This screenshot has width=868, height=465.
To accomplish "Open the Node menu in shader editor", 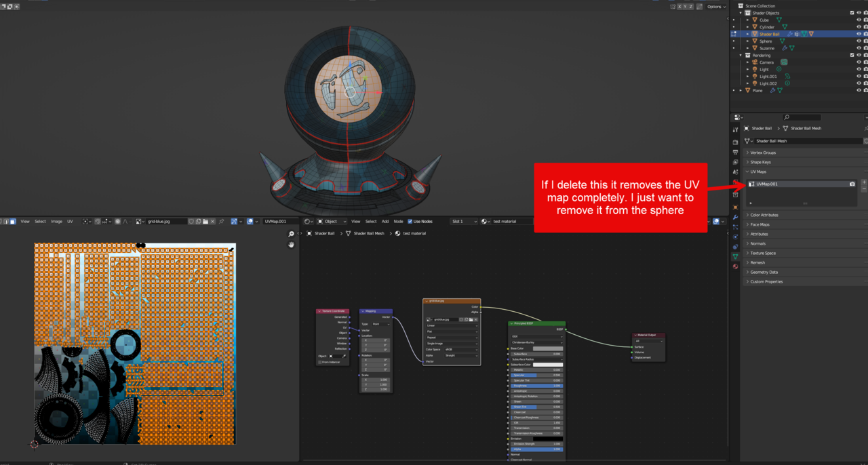I will (398, 222).
